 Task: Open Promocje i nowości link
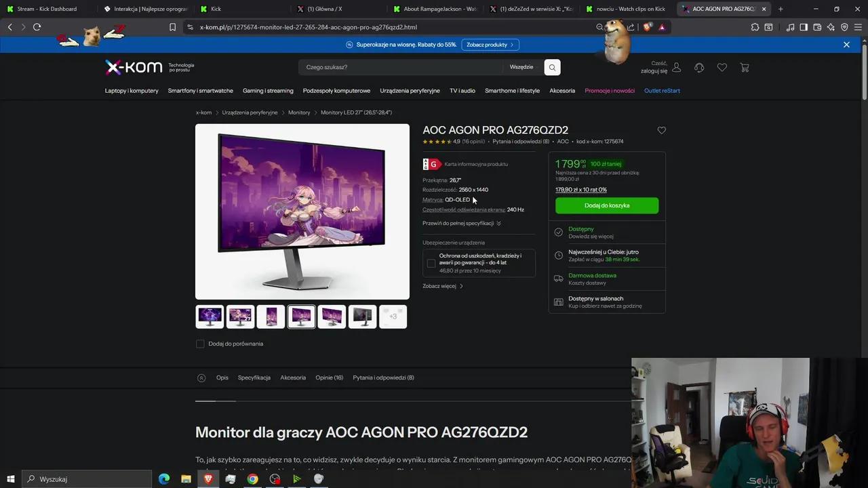(610, 91)
